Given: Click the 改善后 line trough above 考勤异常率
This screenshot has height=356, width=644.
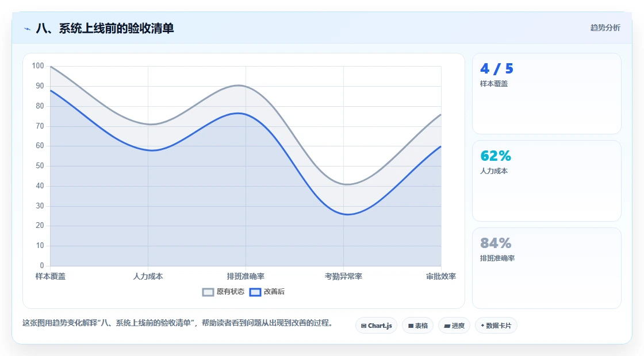Looking at the screenshot, I should coord(347,214).
